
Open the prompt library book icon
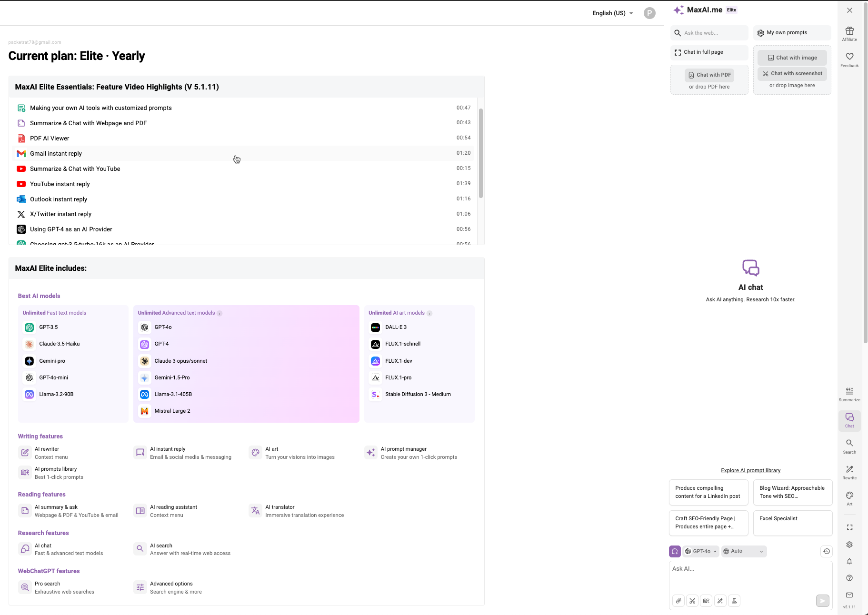[706, 601]
